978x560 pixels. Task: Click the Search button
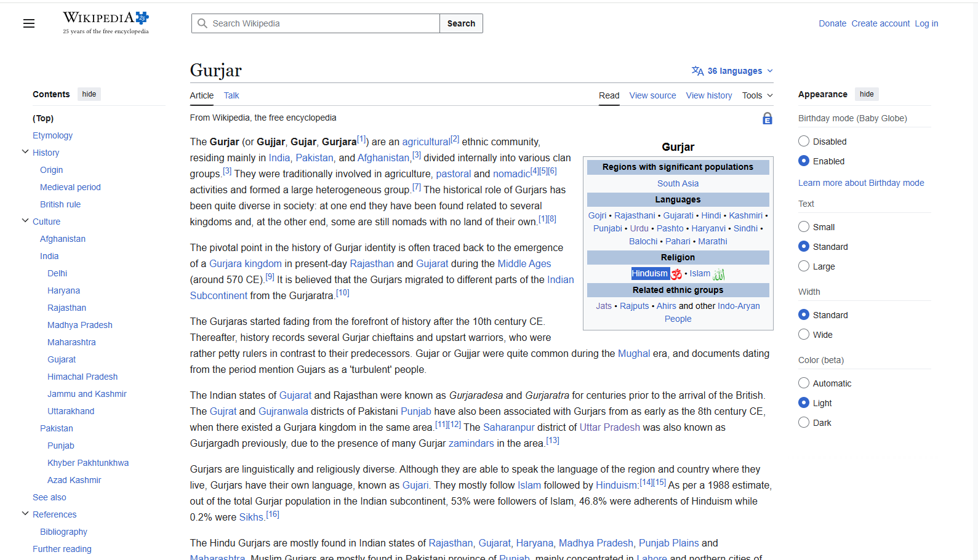click(x=461, y=23)
